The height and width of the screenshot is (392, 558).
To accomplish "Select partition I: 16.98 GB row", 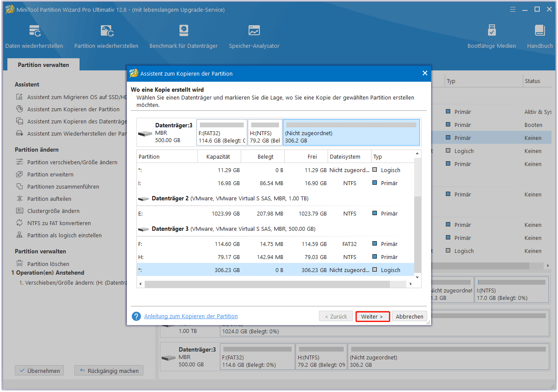I will coord(276,183).
